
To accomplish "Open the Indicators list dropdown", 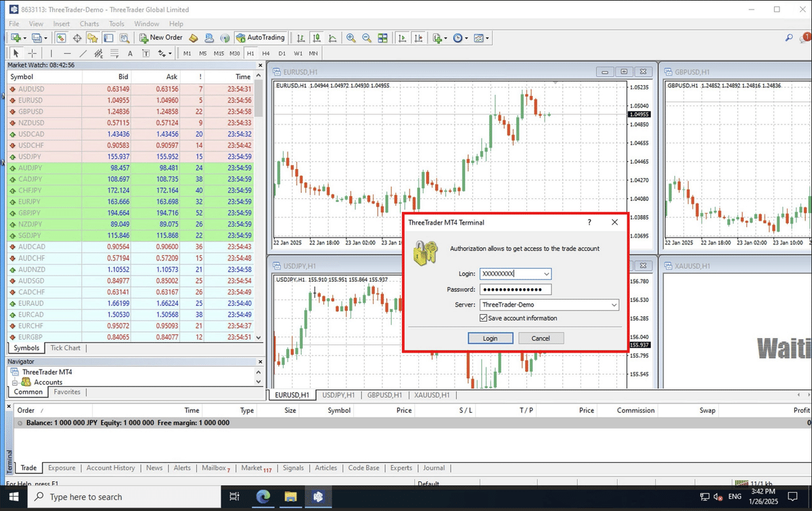I will [440, 38].
